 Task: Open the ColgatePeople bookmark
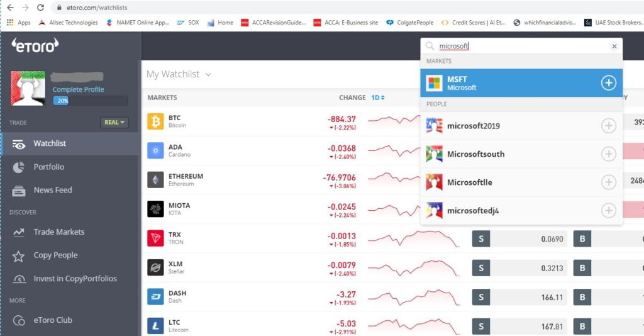410,23
